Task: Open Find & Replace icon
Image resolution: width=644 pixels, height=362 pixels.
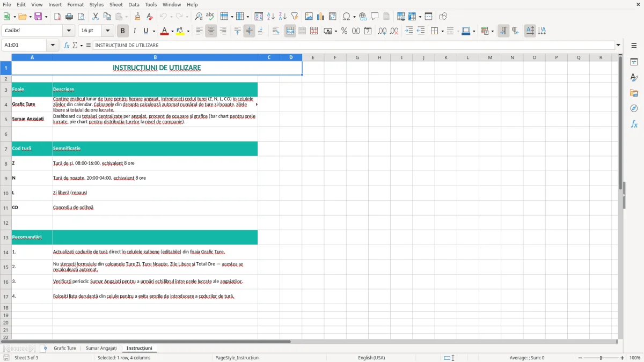Action: tap(199, 17)
